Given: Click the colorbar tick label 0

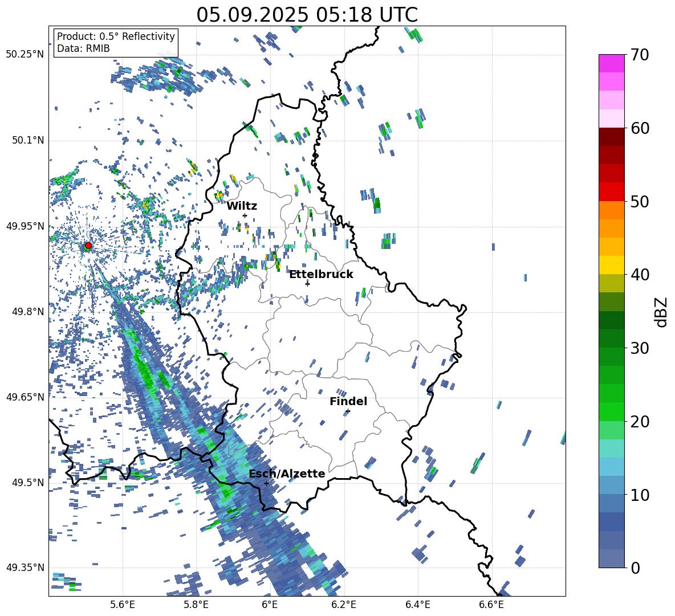Looking at the screenshot, I should 635,568.
